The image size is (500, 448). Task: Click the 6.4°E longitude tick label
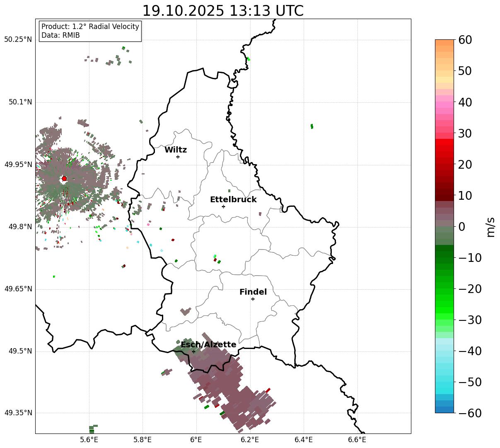click(304, 440)
